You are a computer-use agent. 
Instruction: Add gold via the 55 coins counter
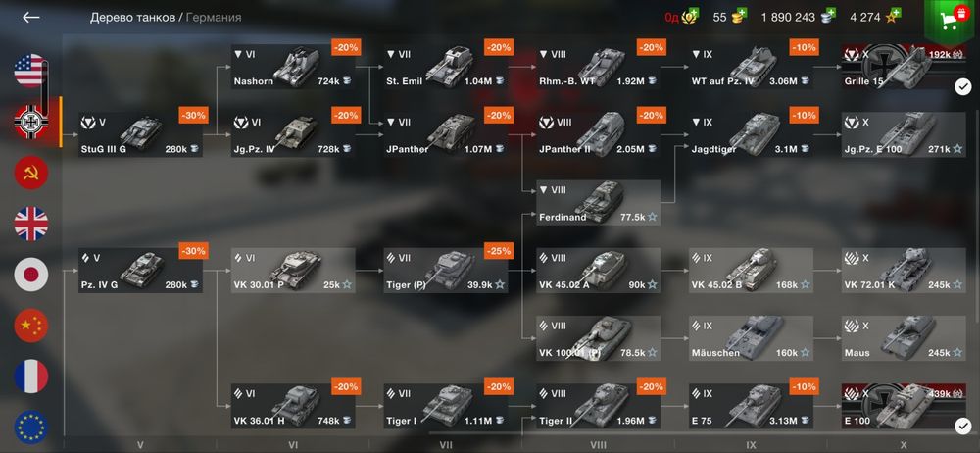click(730, 17)
